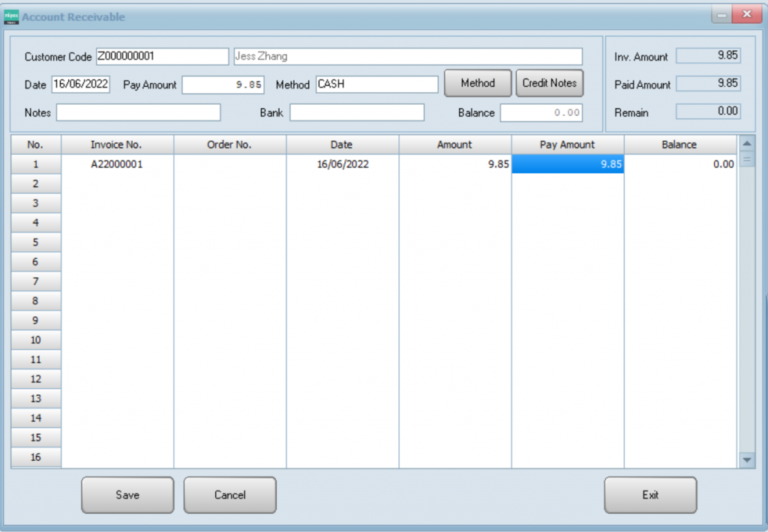The image size is (768, 532).
Task: Click the Customer Code input field
Action: pyautogui.click(x=162, y=57)
